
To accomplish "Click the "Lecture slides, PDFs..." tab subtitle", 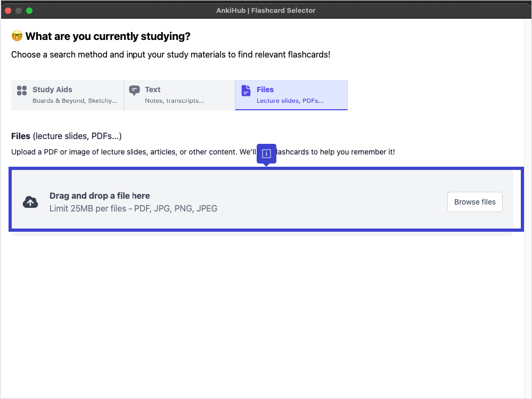I will 290,101.
